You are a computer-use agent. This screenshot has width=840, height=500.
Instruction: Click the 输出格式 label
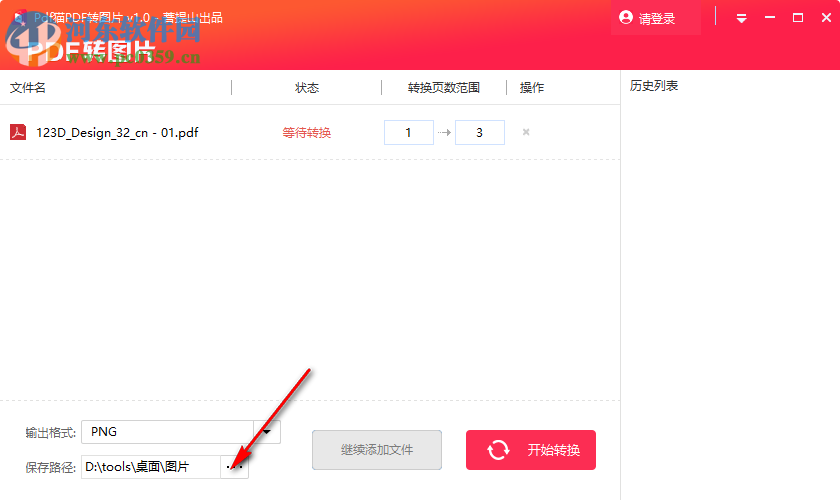coord(50,432)
